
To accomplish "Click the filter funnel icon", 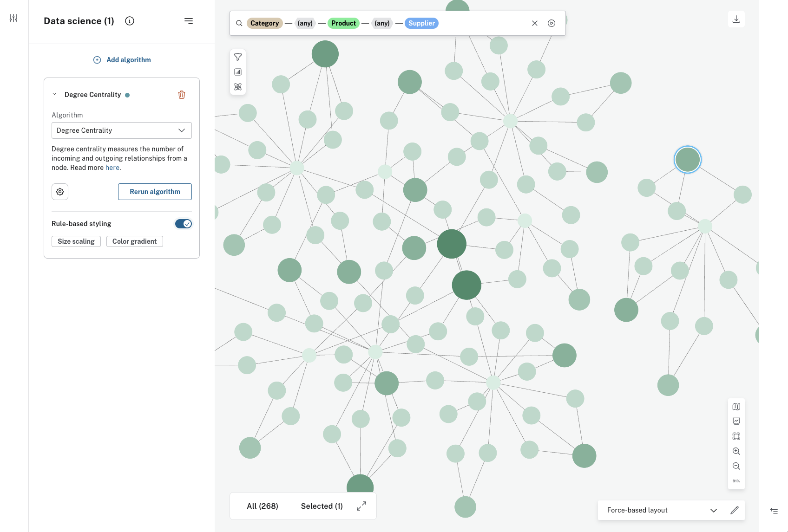I will click(238, 57).
